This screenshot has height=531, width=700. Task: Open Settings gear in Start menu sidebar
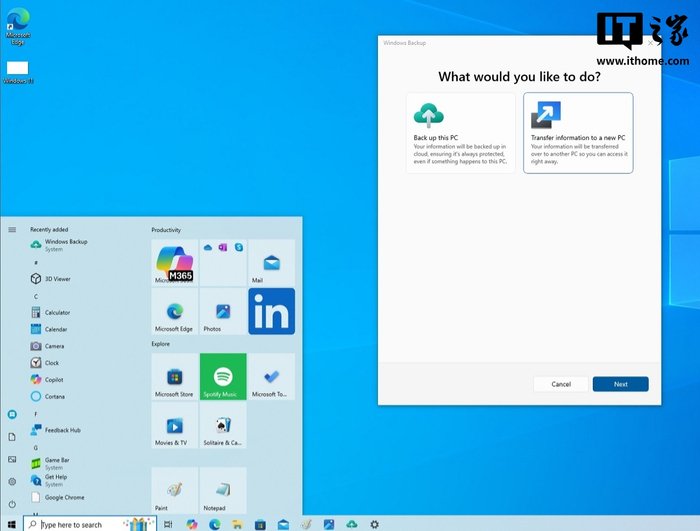click(x=12, y=481)
